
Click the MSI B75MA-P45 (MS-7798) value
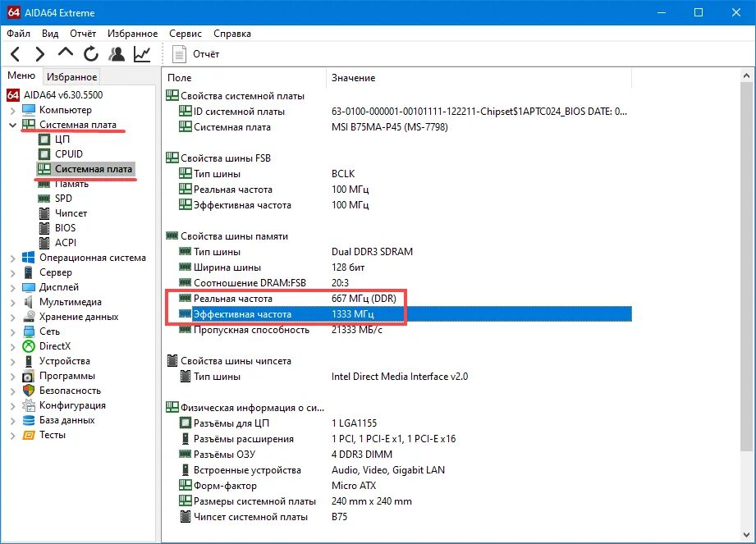[390, 127]
